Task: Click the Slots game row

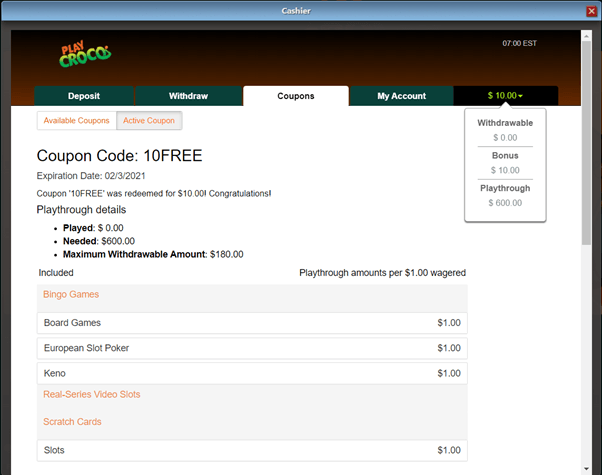Action: 252,451
